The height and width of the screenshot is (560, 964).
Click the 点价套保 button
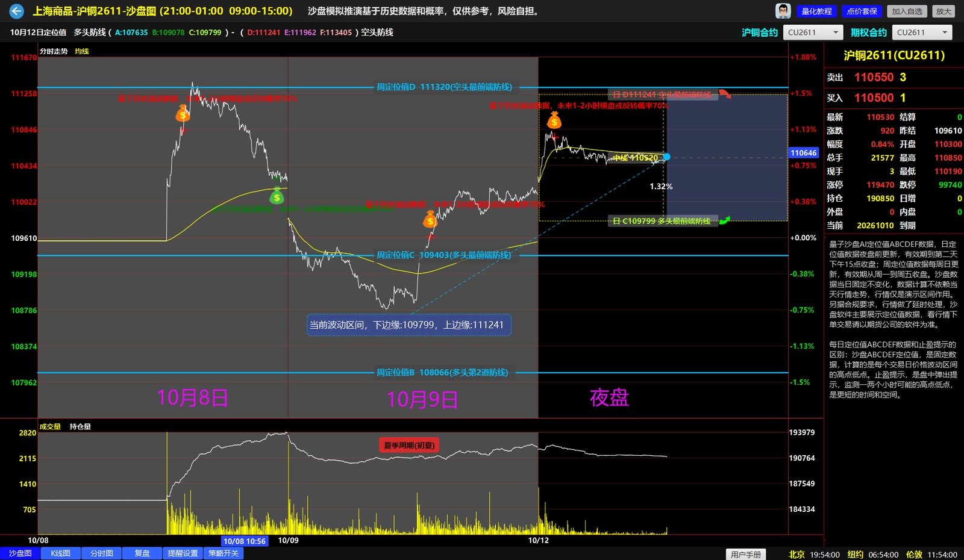[862, 11]
